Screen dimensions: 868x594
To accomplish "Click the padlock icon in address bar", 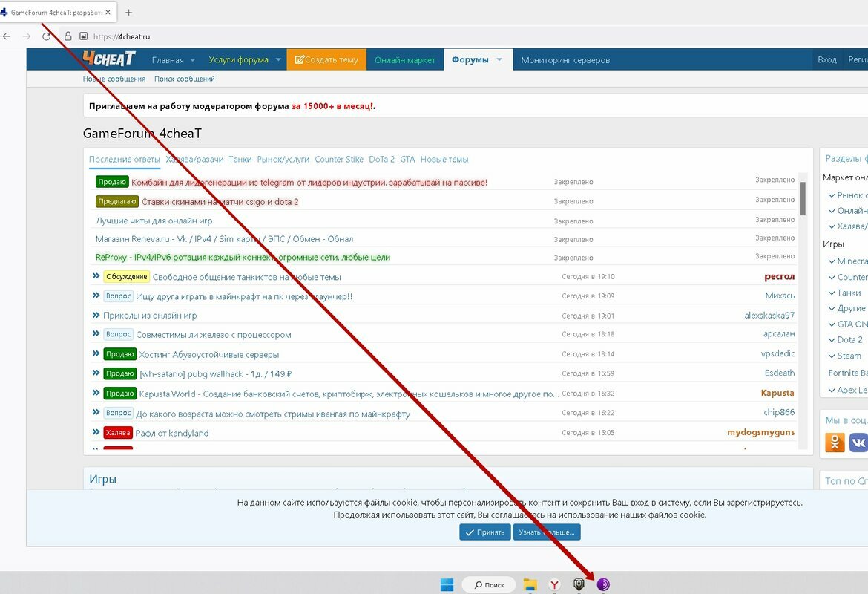I will 68,36.
